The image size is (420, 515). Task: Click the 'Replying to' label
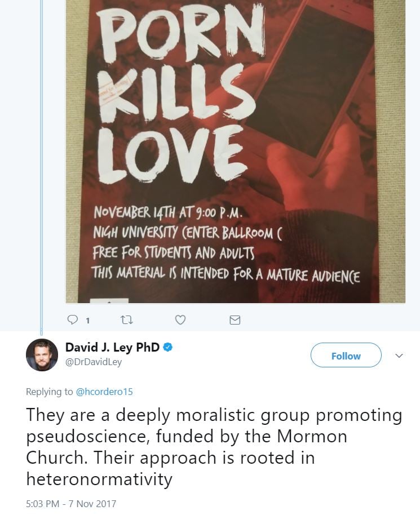point(50,392)
